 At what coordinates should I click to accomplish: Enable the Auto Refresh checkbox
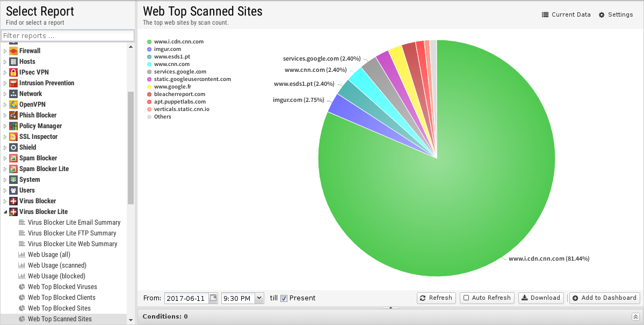click(x=466, y=298)
